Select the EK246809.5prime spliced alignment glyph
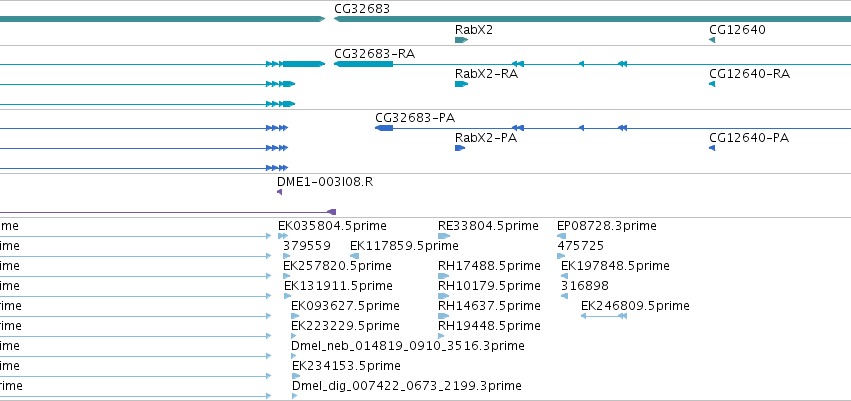Image resolution: width=851 pixels, height=401 pixels. coord(604,316)
